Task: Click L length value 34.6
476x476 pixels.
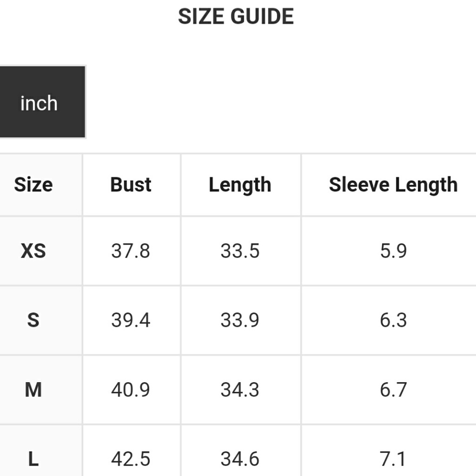Action: [x=240, y=459]
